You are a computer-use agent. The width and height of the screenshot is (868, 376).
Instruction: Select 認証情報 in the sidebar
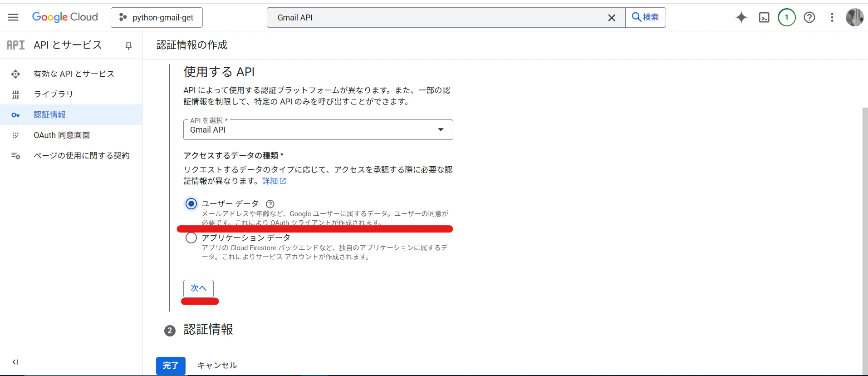click(x=71, y=114)
